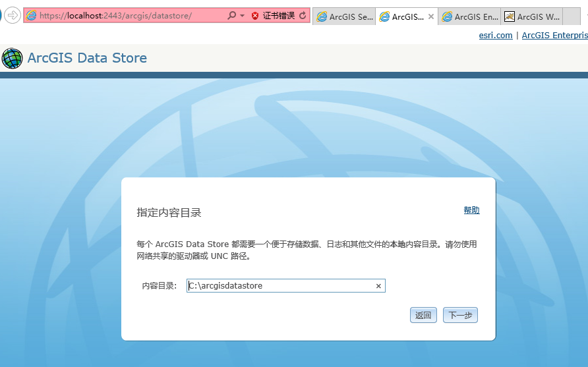Click the 返回 back button
Viewport: 588px width, 367px height.
point(423,315)
